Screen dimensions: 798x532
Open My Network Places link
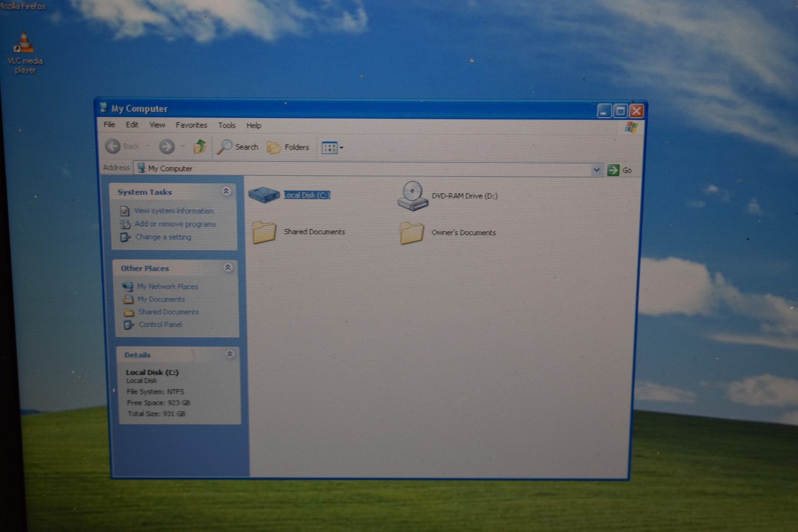click(168, 286)
